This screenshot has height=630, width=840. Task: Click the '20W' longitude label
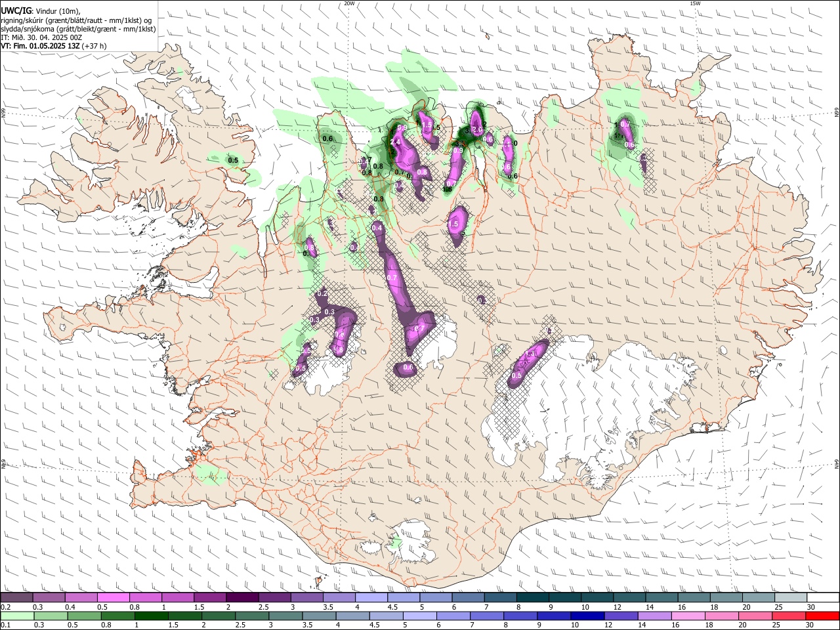(x=349, y=3)
